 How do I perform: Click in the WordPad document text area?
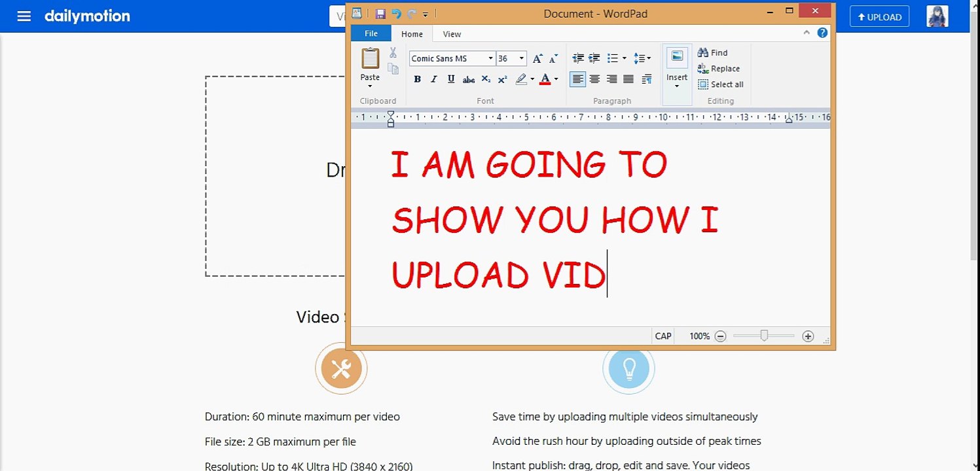(x=590, y=228)
